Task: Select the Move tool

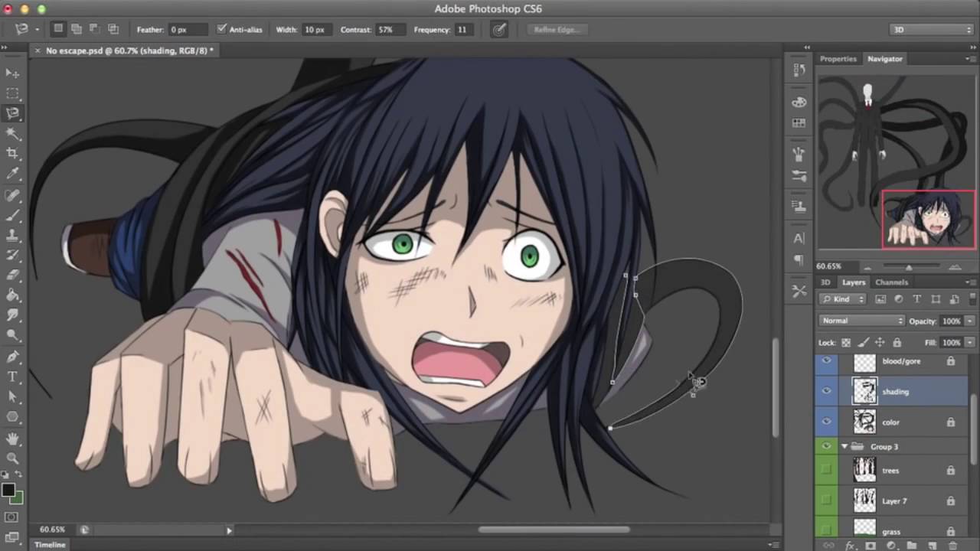Action: [x=13, y=73]
